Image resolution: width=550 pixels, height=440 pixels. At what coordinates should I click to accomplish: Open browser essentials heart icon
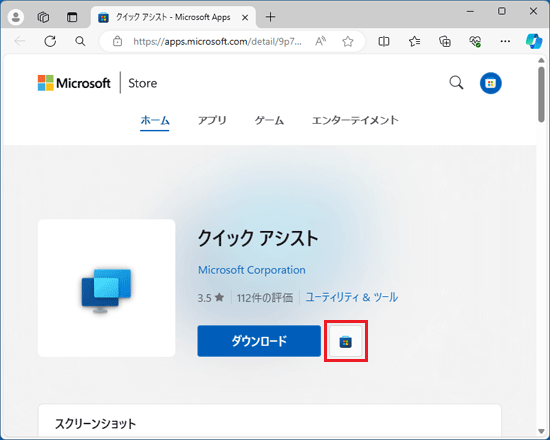tap(475, 41)
